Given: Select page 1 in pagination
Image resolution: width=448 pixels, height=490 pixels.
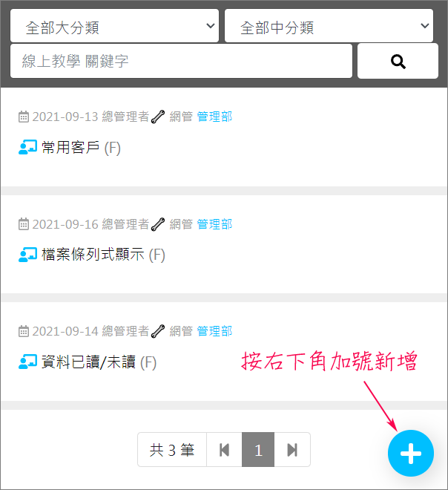Looking at the screenshot, I should (x=258, y=450).
